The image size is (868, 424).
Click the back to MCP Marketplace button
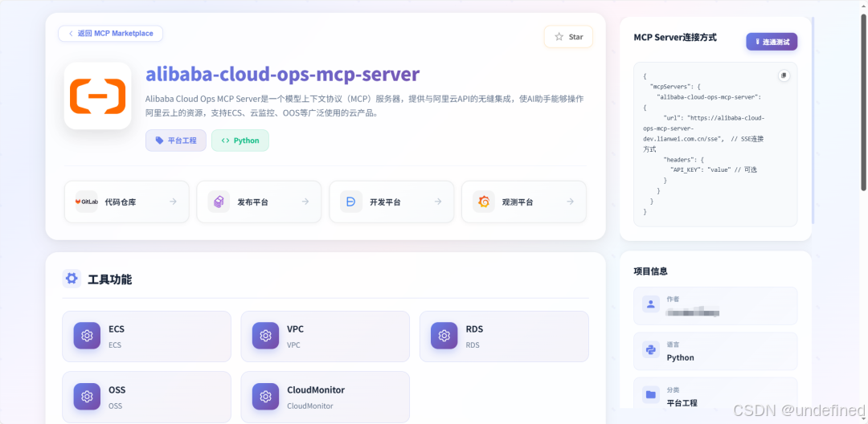click(111, 33)
